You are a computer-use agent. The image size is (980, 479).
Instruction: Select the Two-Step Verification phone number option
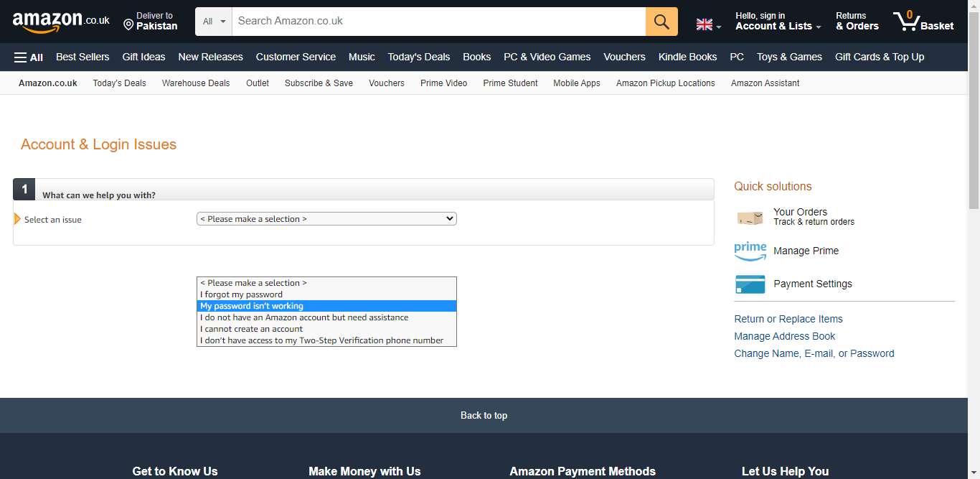pos(326,340)
